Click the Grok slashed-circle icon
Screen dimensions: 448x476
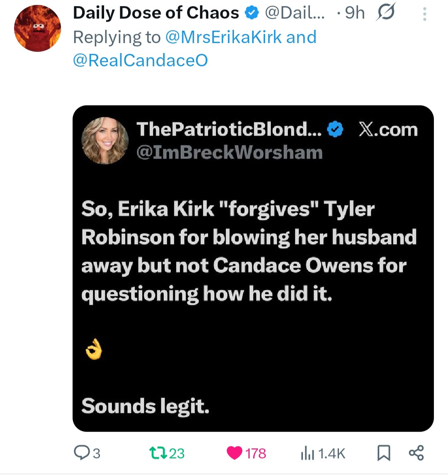(x=385, y=13)
